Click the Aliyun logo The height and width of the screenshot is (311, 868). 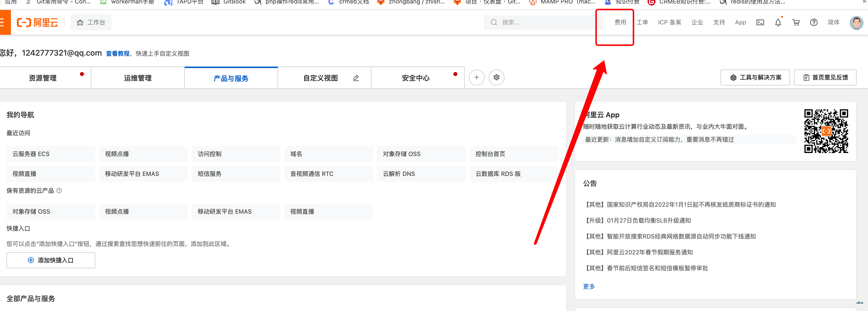click(x=37, y=22)
